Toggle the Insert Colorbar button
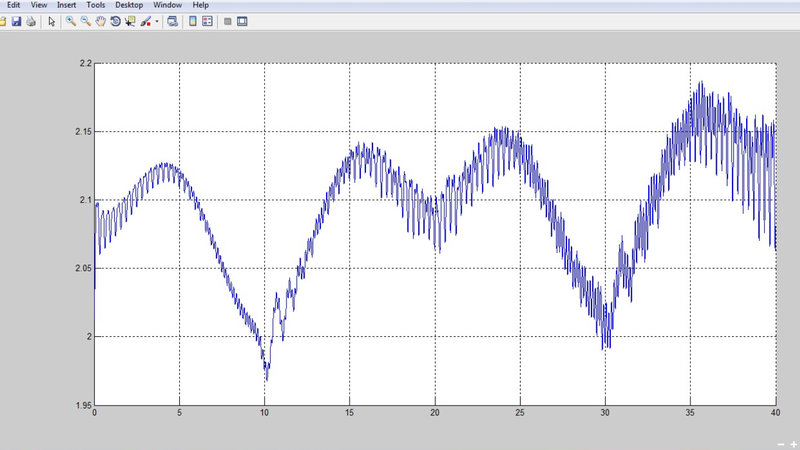 (193, 21)
